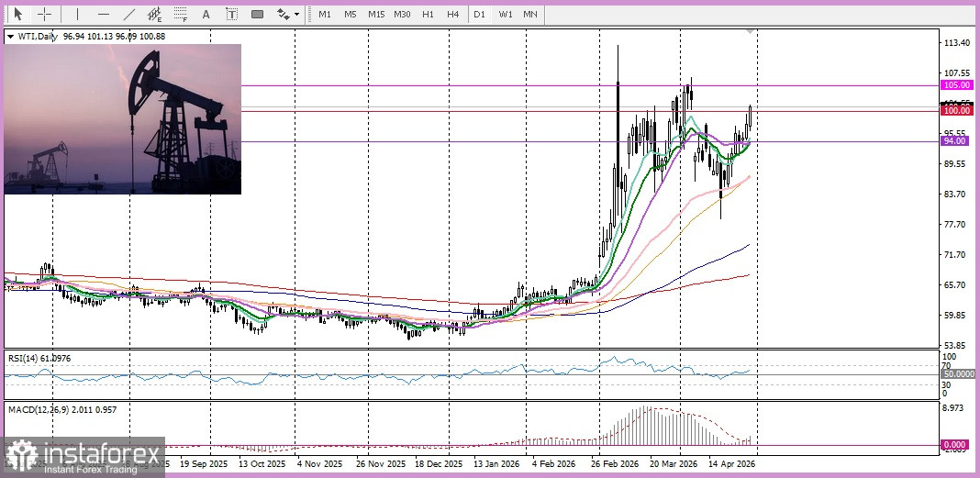Activate the crosshair tool
The height and width of the screenshot is (478, 980).
point(44,14)
